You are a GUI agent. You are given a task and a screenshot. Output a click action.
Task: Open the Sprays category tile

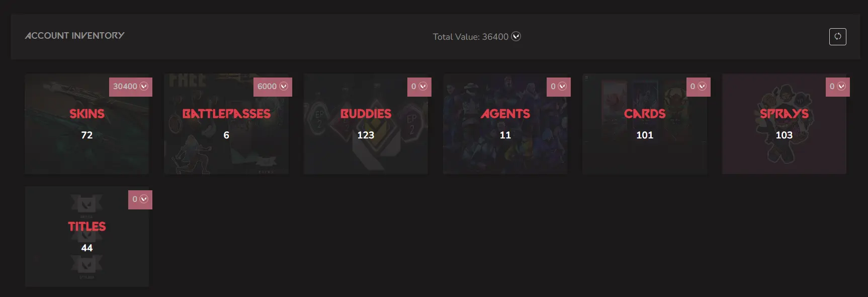pyautogui.click(x=784, y=124)
